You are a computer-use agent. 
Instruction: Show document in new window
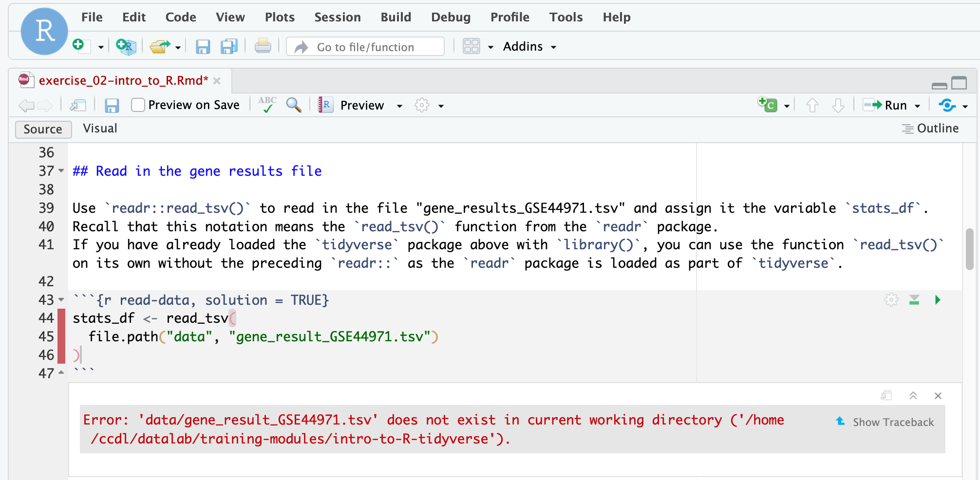[78, 105]
